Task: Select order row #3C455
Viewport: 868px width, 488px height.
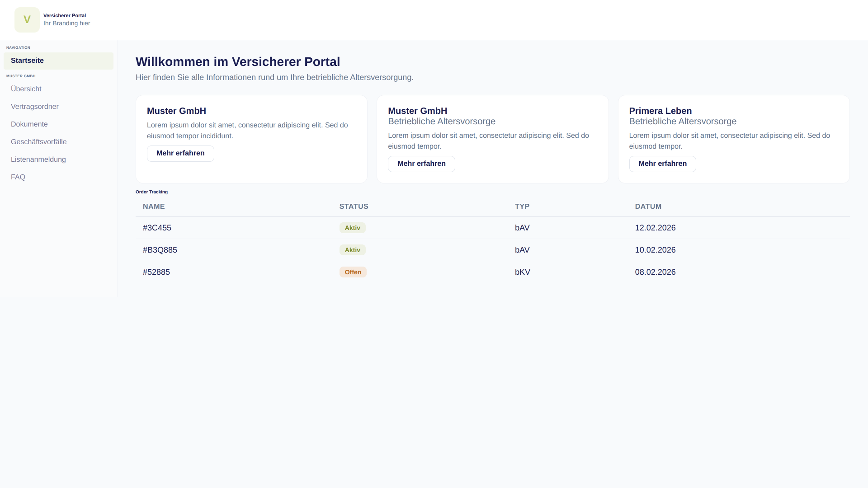Action: click(x=157, y=228)
